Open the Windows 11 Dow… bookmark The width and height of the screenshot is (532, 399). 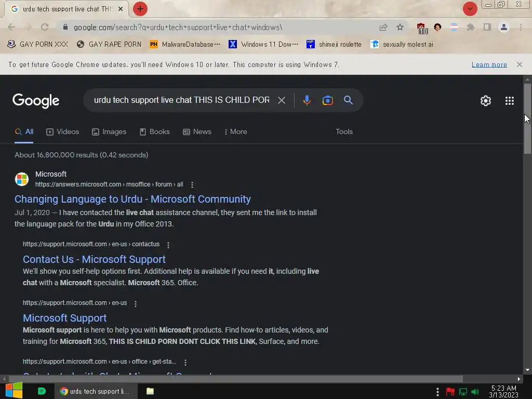pyautogui.click(x=263, y=44)
